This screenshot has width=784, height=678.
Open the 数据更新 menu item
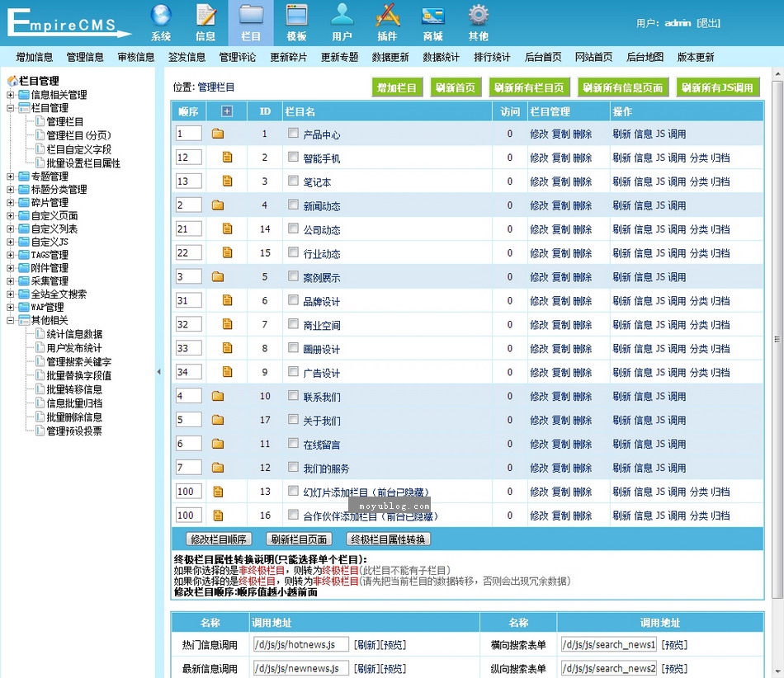tap(390, 57)
